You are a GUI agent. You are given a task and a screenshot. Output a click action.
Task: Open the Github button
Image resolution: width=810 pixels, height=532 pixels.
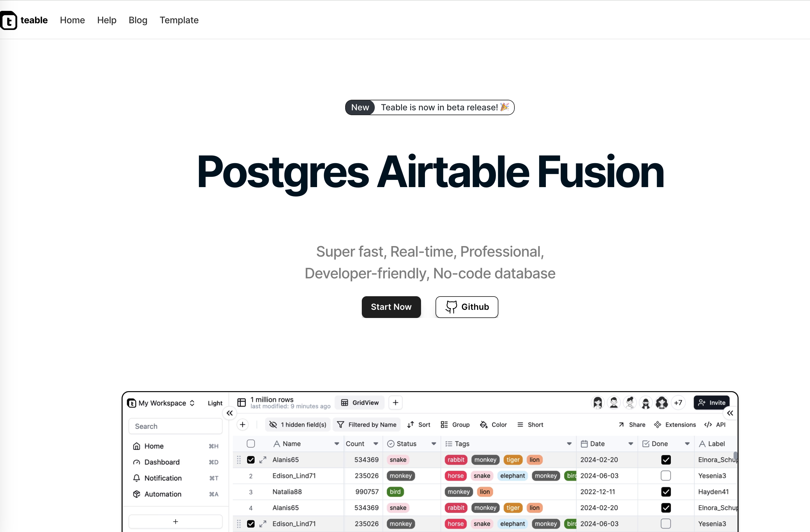[x=467, y=307]
